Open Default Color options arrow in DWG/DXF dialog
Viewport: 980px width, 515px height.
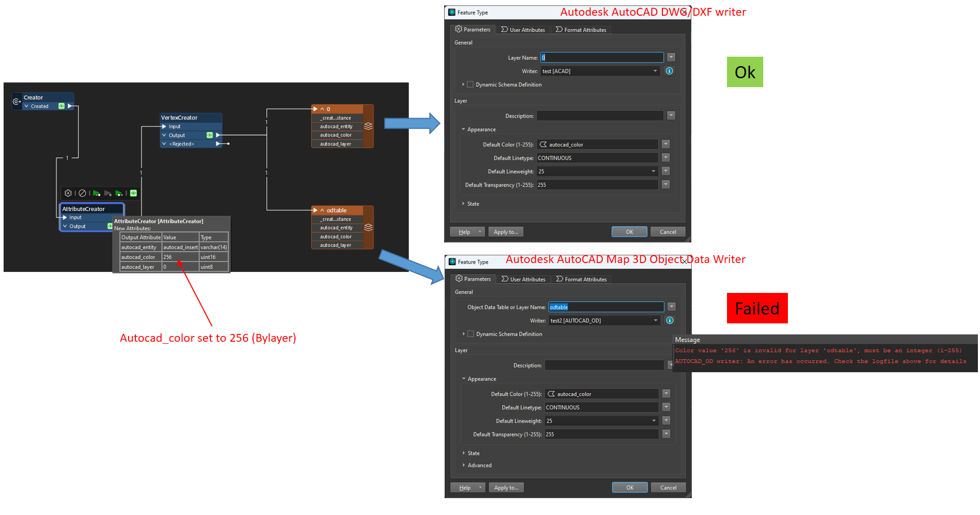(666, 144)
